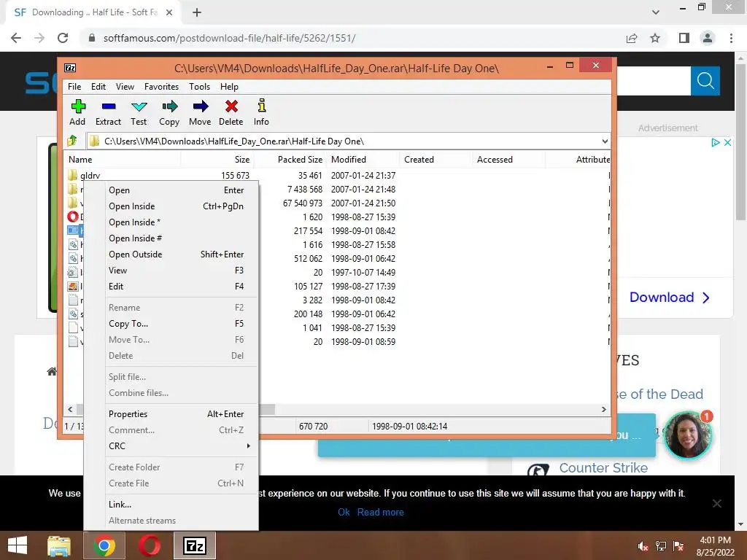
Task: Open the File menu in 7-Zip
Action: [74, 87]
